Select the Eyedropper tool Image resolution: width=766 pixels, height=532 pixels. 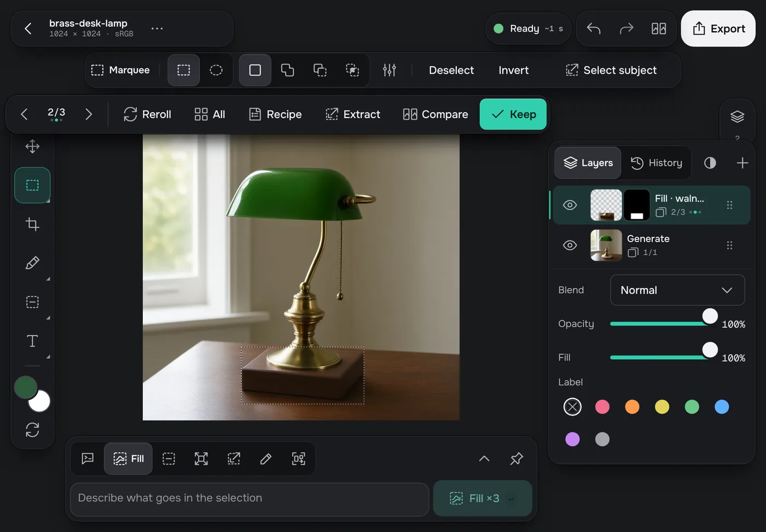coord(32,263)
